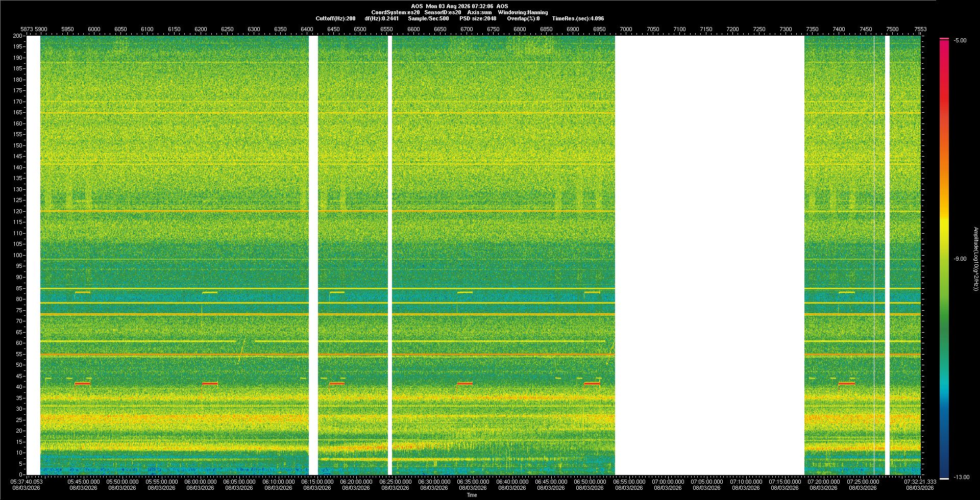Click the time label 07:10:00.000

coord(746,481)
